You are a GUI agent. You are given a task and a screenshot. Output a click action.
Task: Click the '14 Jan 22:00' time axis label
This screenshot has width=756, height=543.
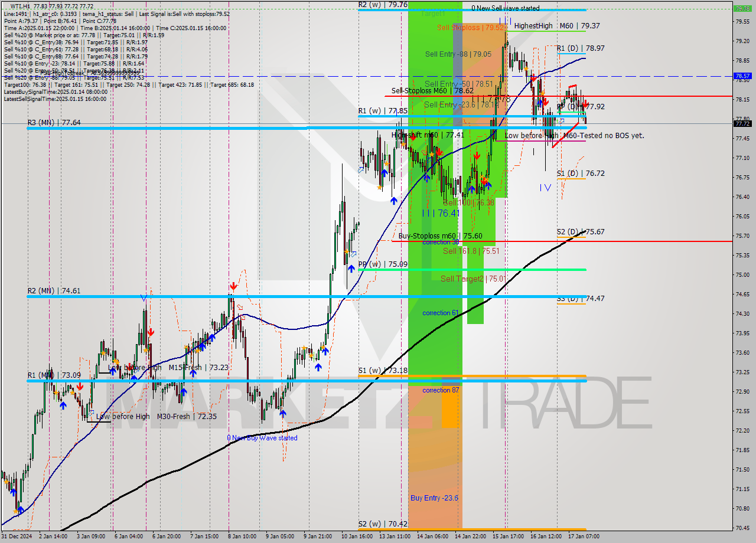470,537
